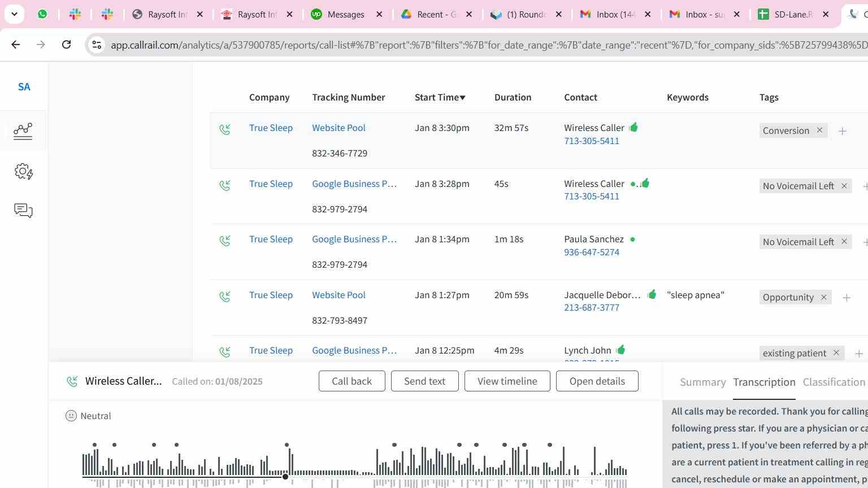
Task: Switch to the WhatsApp browser tab
Action: pos(42,14)
